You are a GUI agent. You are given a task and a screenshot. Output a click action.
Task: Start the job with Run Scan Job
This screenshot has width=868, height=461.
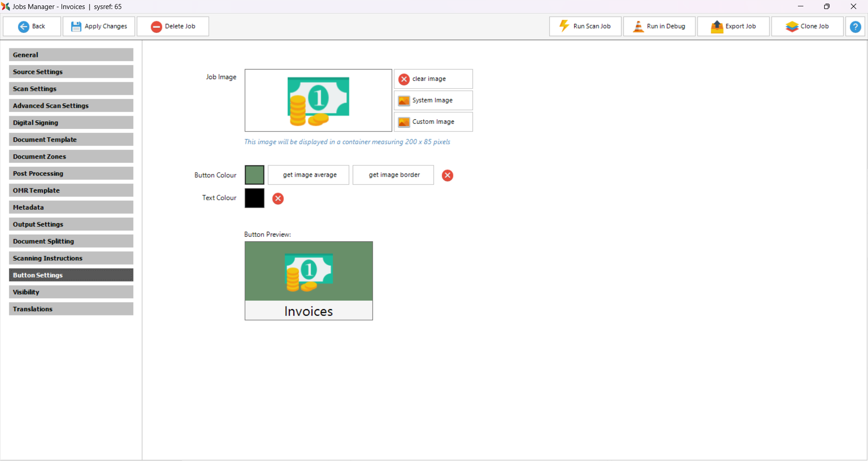pos(585,26)
